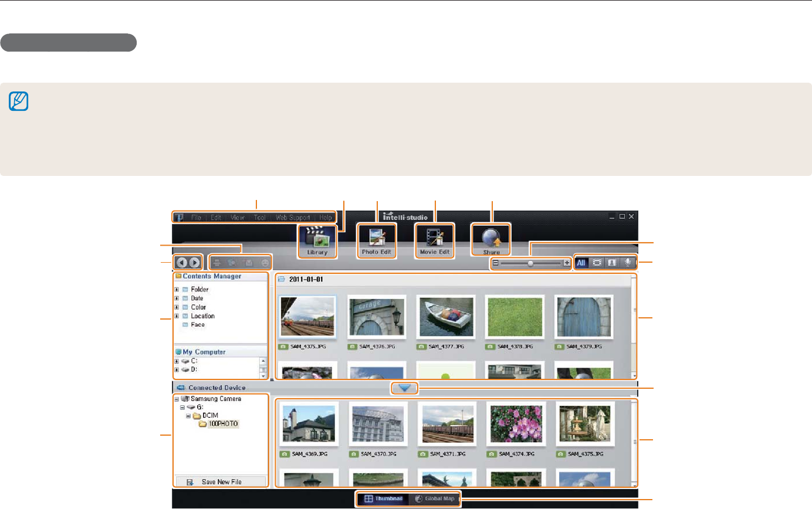Click the plus icon of the thumbnail size slider
812x509 pixels.
[x=566, y=263]
